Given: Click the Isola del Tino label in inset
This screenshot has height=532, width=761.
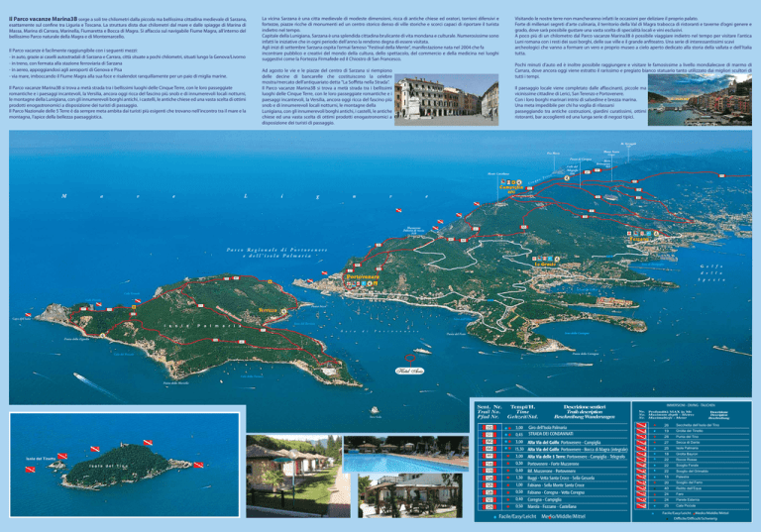Looking at the screenshot, I should 109,466.
